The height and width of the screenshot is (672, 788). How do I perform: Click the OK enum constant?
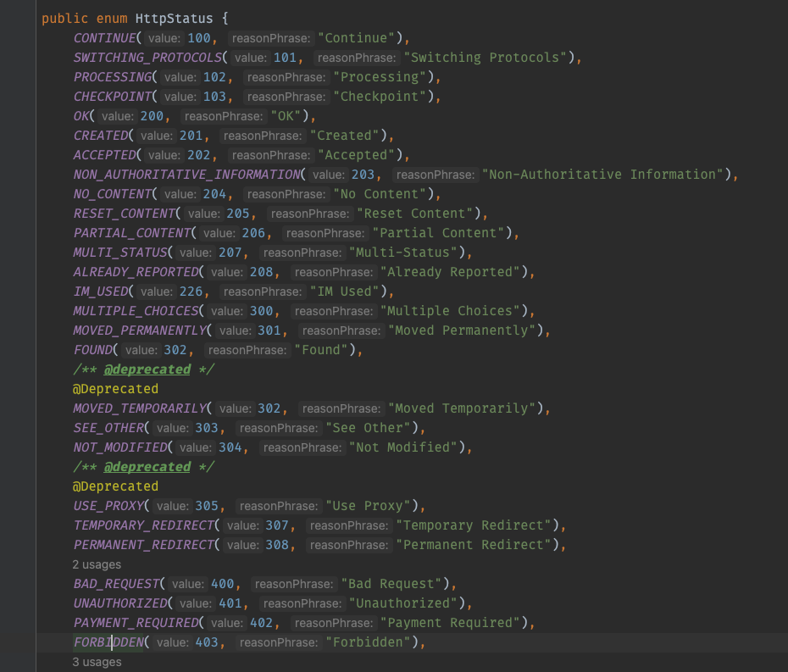point(80,116)
